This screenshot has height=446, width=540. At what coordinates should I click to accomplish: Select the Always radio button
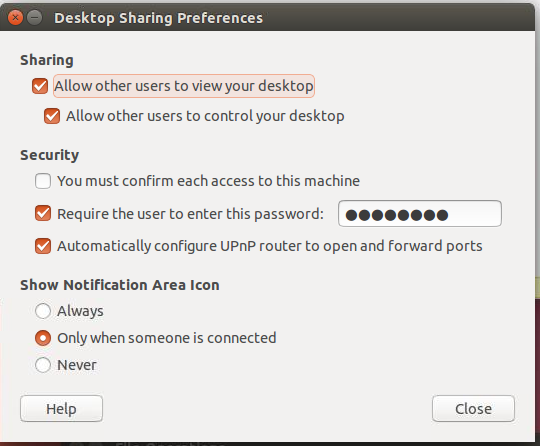point(43,311)
